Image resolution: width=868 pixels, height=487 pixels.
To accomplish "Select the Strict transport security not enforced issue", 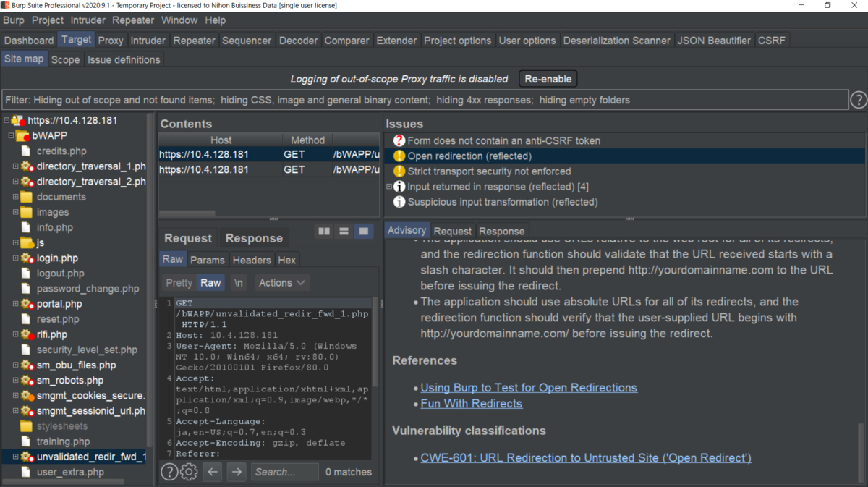I will [x=489, y=171].
